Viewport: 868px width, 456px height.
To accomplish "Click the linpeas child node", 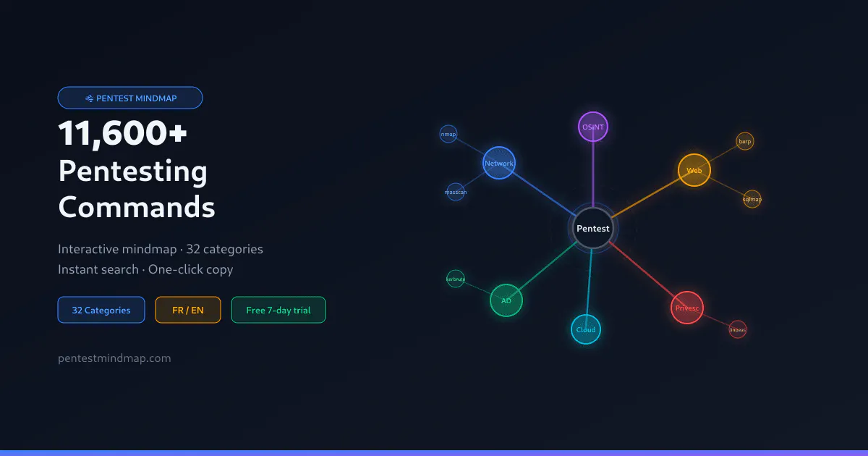I will coord(738,329).
